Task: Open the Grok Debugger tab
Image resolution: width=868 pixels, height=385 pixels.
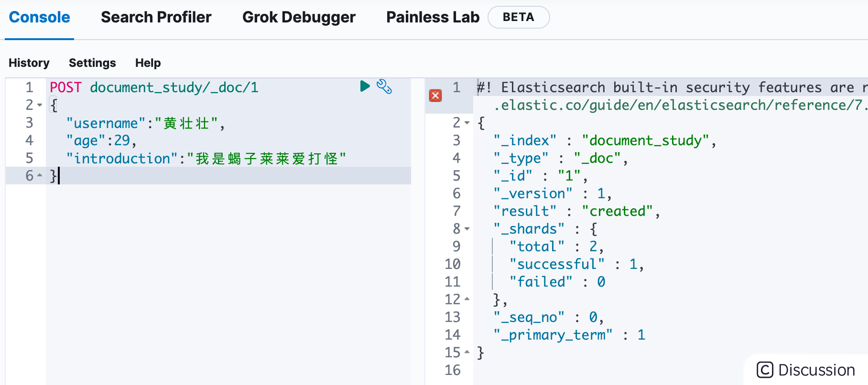Action: point(299,17)
